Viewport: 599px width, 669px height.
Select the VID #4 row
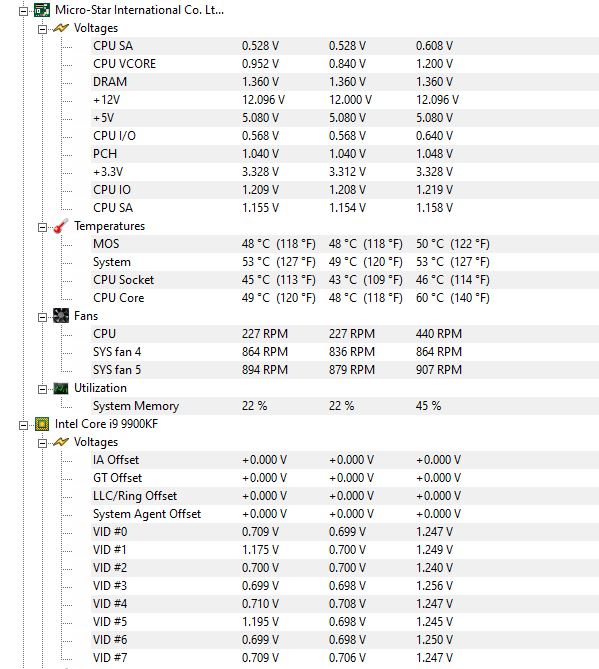(x=345, y=604)
